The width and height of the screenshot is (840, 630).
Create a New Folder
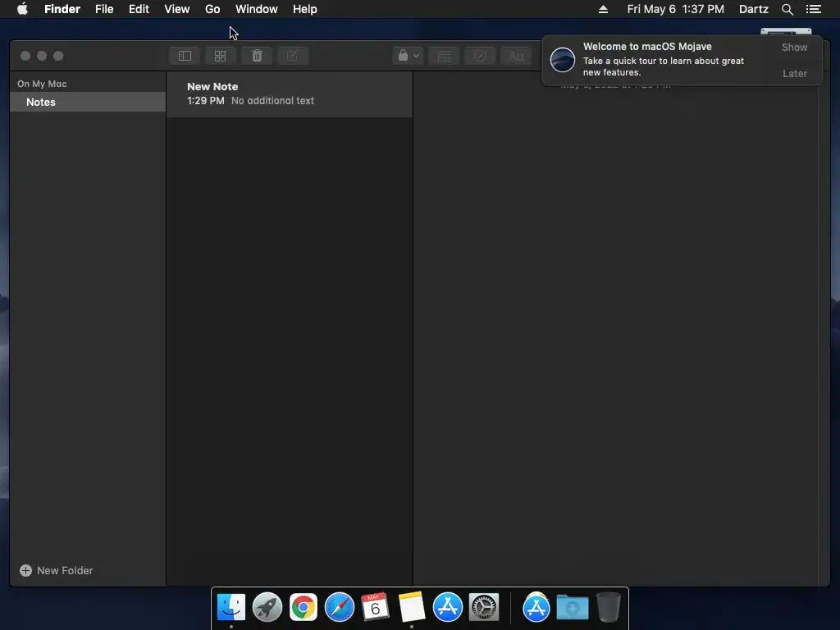click(57, 571)
